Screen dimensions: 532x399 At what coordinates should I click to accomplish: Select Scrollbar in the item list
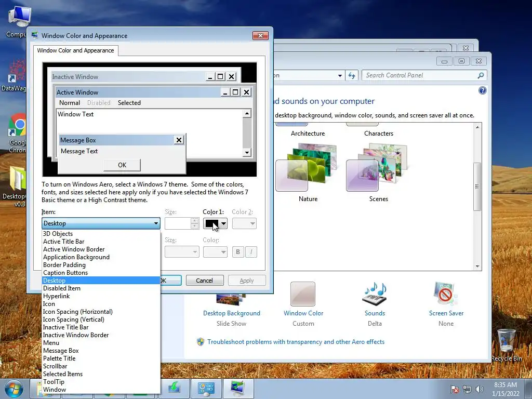click(x=101, y=366)
